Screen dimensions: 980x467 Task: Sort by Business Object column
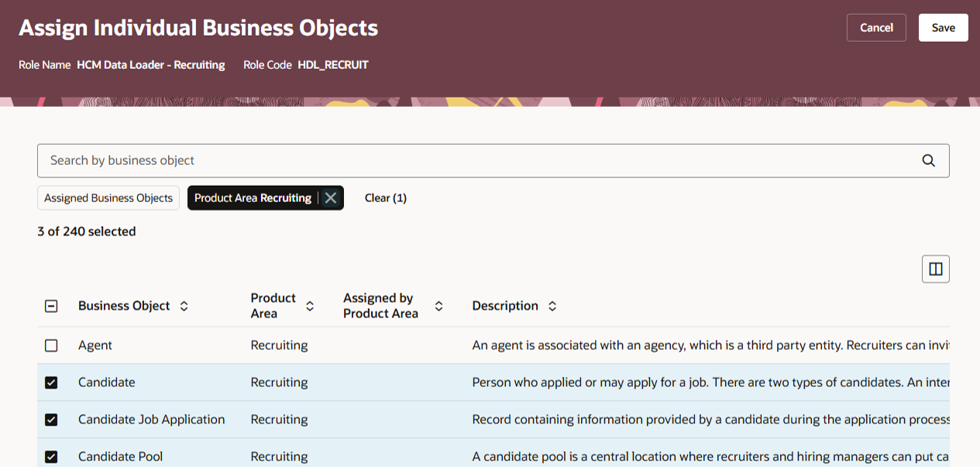pos(184,306)
